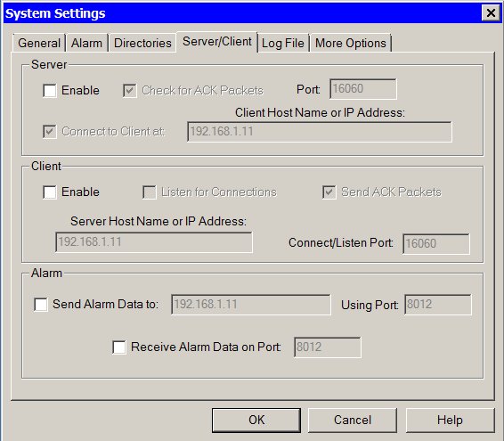Switch to the General tab
The image size is (504, 441).
tap(39, 43)
